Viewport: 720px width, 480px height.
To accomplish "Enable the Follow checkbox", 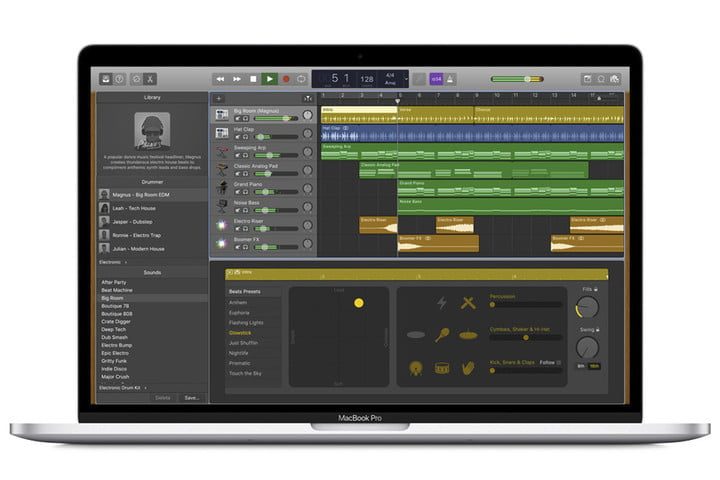I will coord(558,362).
